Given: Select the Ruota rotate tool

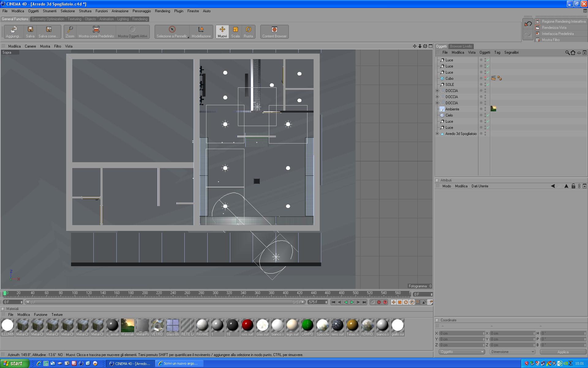Looking at the screenshot, I should coord(248,32).
